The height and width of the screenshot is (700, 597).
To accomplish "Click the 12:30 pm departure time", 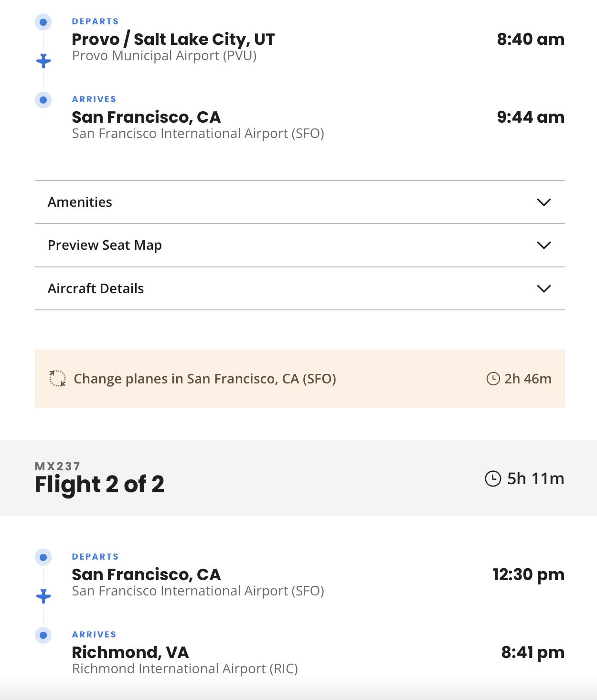I will pyautogui.click(x=528, y=574).
